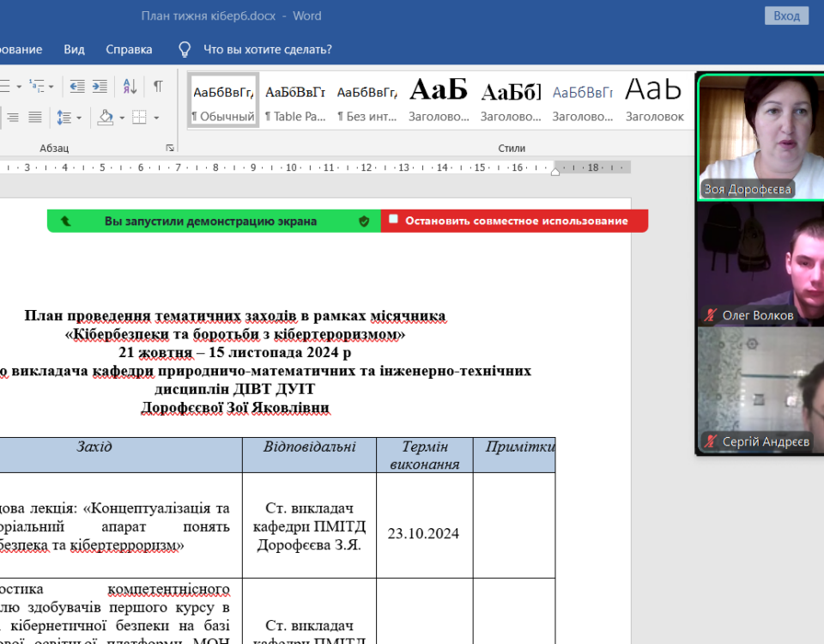The image size is (824, 644).
Task: Click the multilevel list icon
Action: (x=37, y=86)
